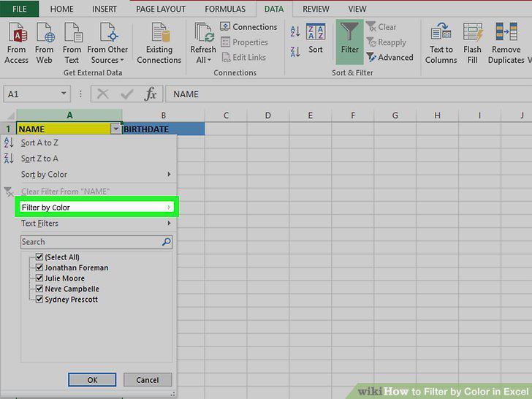Click the formula bar showing NAME
Viewport: 532px width, 399px height.
pyautogui.click(x=349, y=94)
